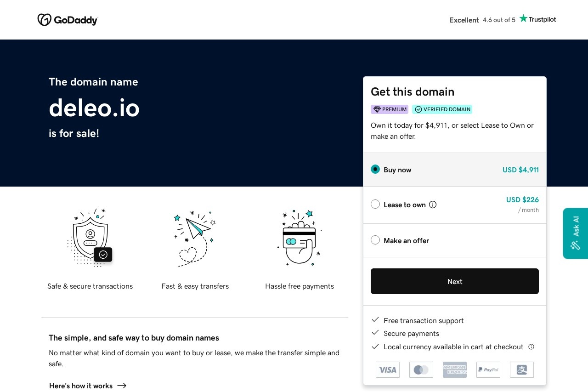Choose the Make an offer option
This screenshot has height=392, width=588.
coord(375,240)
